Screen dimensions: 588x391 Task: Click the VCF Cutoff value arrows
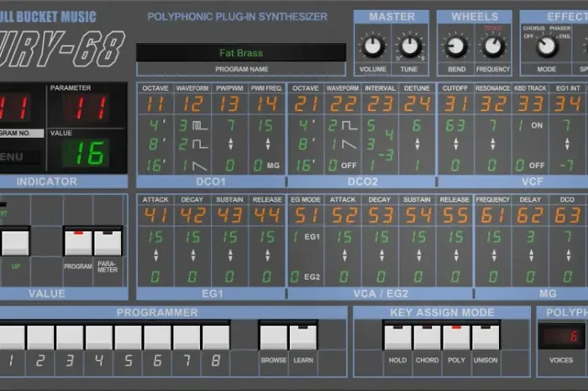click(x=455, y=144)
